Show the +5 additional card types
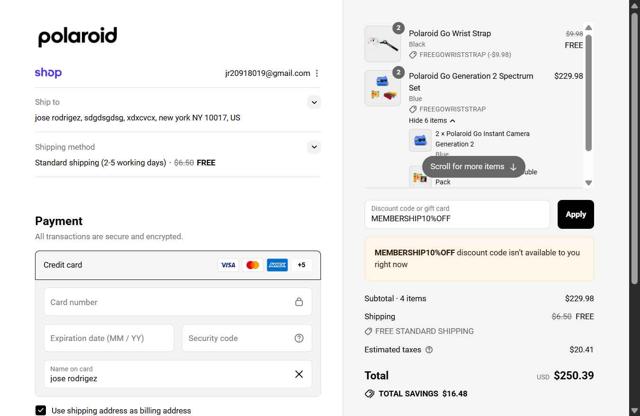The image size is (640, 416). coord(302,265)
